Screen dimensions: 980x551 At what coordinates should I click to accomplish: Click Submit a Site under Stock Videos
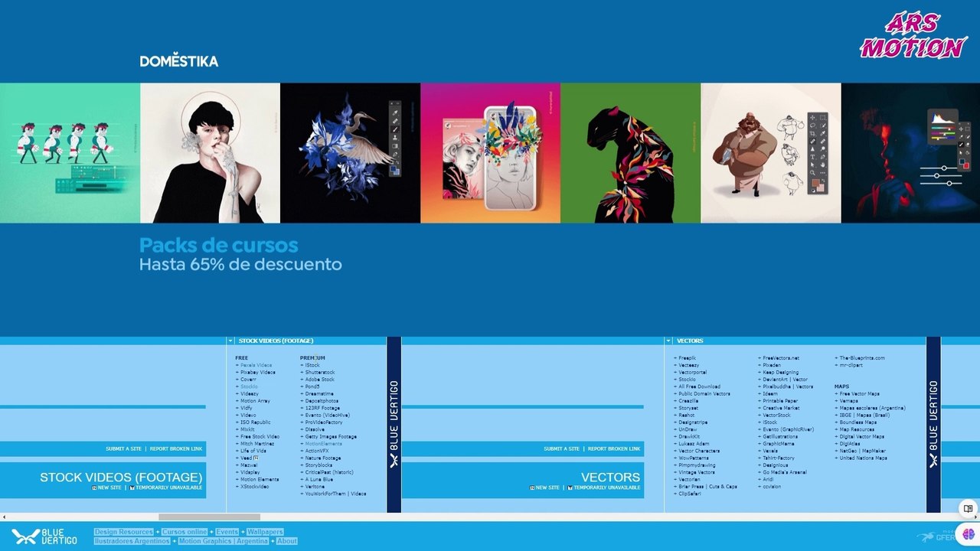tap(123, 449)
